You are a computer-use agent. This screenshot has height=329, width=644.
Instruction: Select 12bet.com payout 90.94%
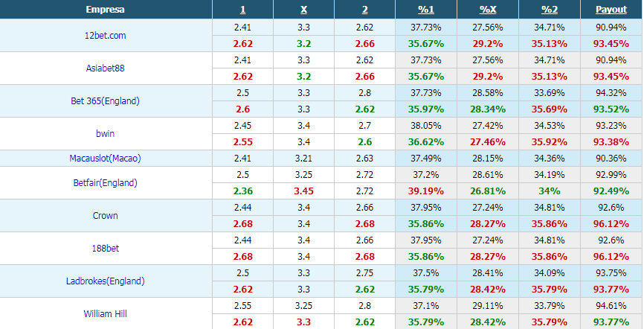coord(611,27)
